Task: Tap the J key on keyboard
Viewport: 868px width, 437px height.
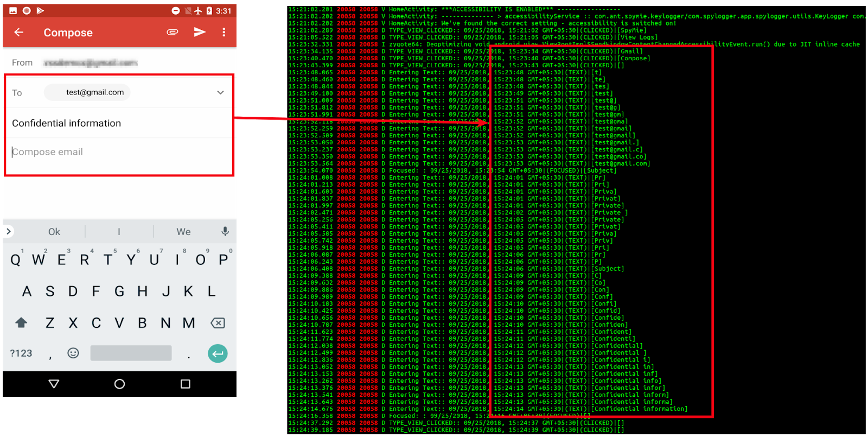Action: pyautogui.click(x=166, y=292)
